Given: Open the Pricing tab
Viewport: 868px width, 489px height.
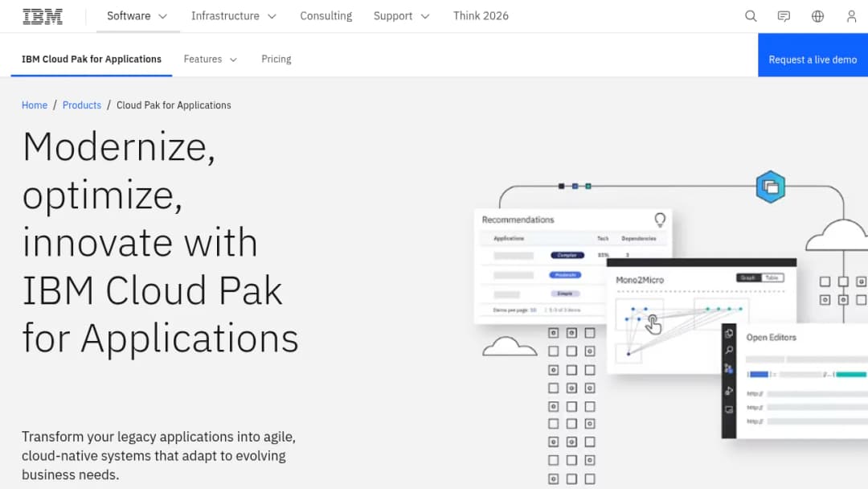Looking at the screenshot, I should point(276,60).
